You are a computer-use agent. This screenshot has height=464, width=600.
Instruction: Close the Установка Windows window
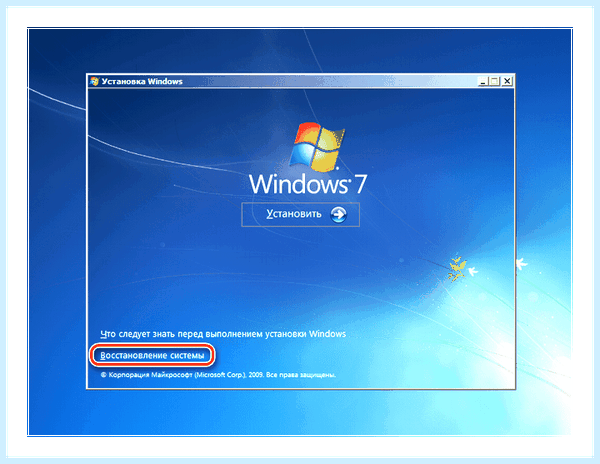click(507, 81)
